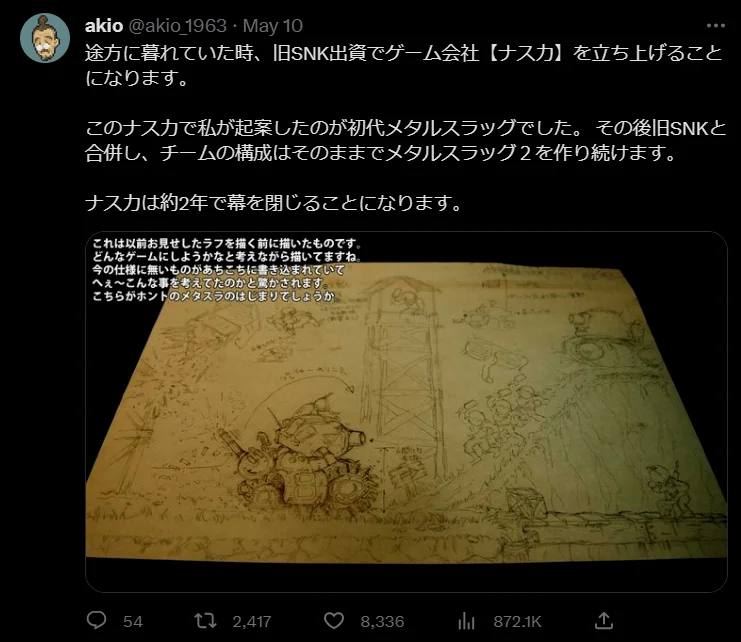Click the akio display name
This screenshot has height=642, width=741.
pos(104,26)
